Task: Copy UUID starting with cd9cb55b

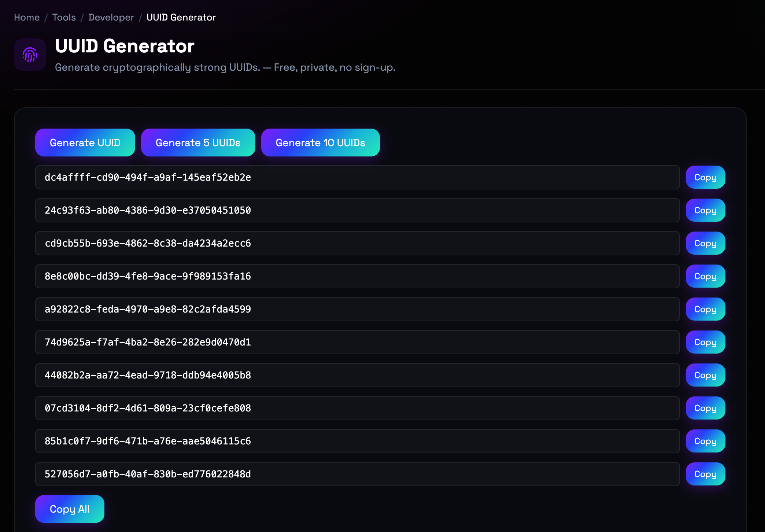Action: [705, 243]
